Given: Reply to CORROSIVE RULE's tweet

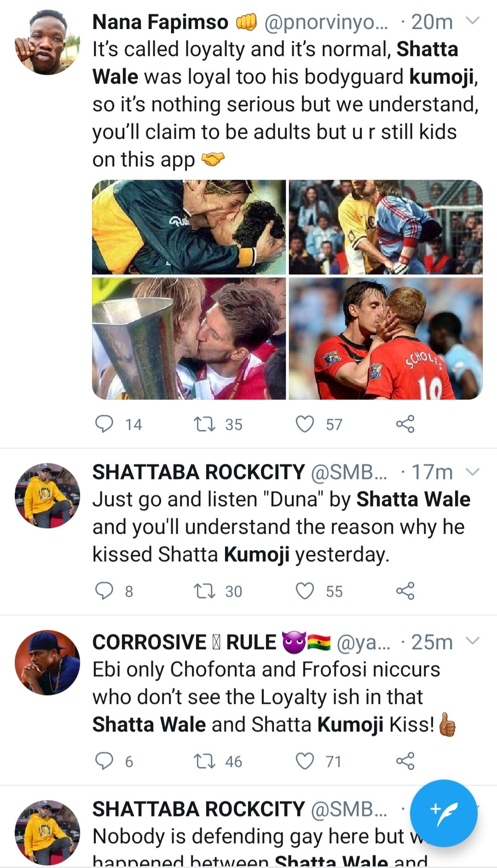Looking at the screenshot, I should [104, 761].
